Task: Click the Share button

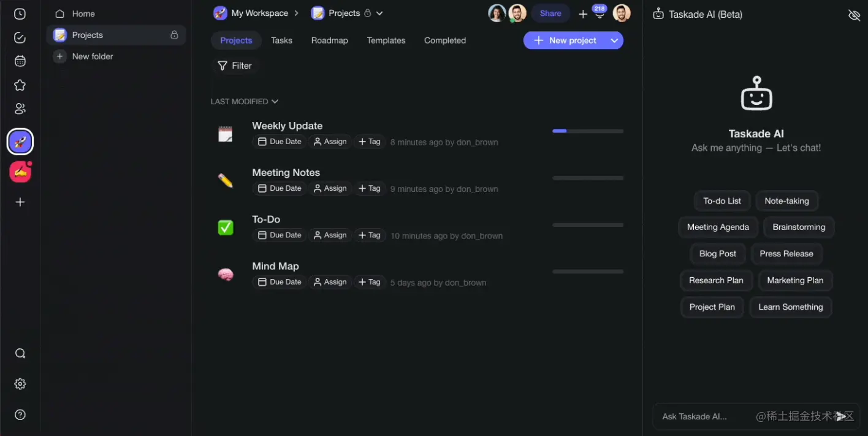Action: coord(550,13)
